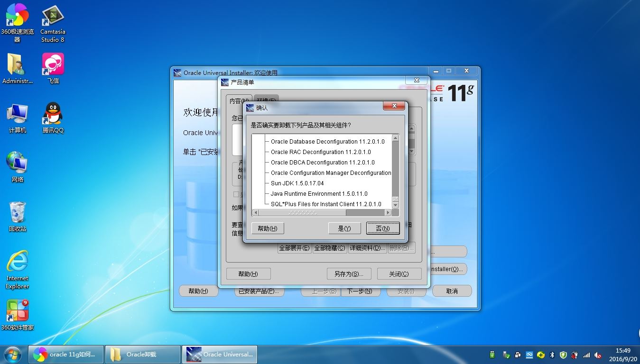Select 'SQL*Plus Files for Instant Client' row
640x364 pixels.
tap(326, 204)
